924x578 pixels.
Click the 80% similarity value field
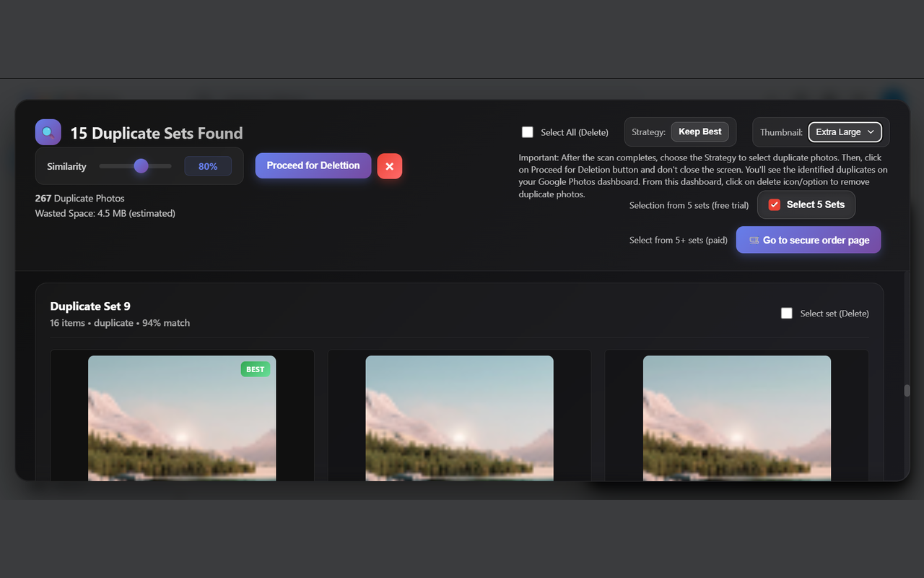click(x=208, y=166)
